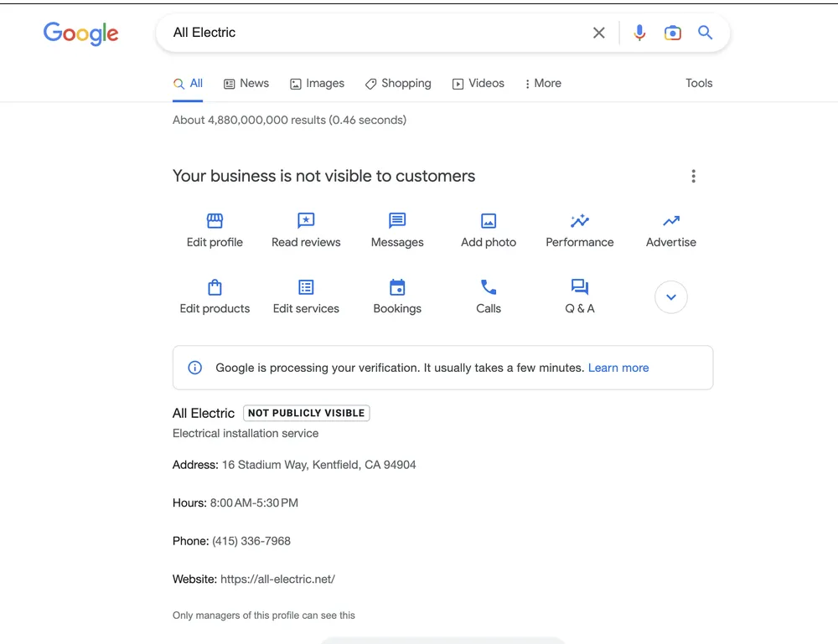
Task: Expand the More search filters menu
Action: (543, 84)
